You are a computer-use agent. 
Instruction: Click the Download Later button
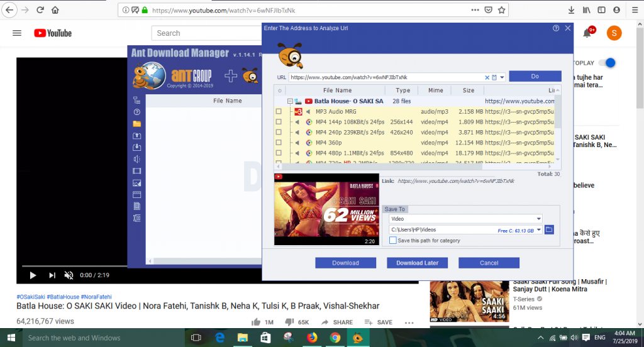[x=418, y=263]
